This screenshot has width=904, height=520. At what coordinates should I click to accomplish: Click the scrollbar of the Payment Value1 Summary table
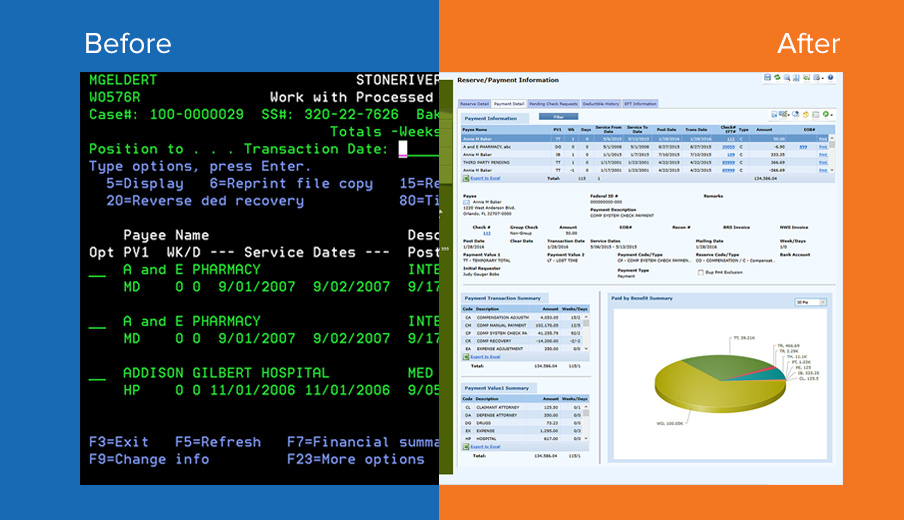[x=586, y=423]
